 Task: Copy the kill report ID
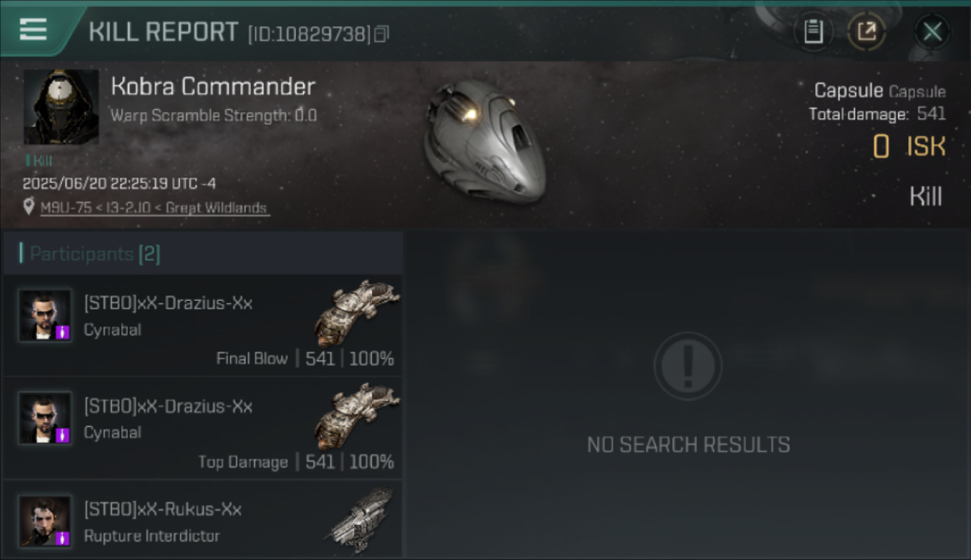(382, 34)
